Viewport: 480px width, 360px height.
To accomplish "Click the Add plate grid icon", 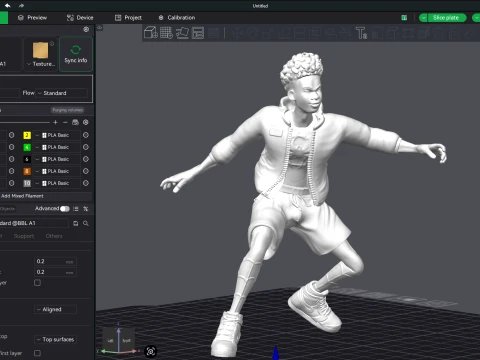I will coord(166,33).
